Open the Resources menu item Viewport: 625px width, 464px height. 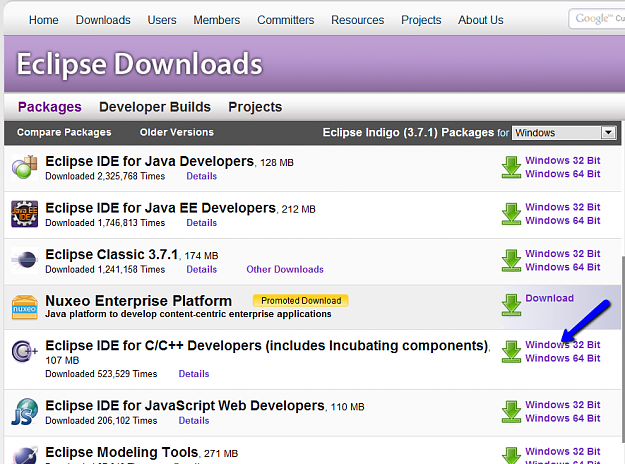358,20
